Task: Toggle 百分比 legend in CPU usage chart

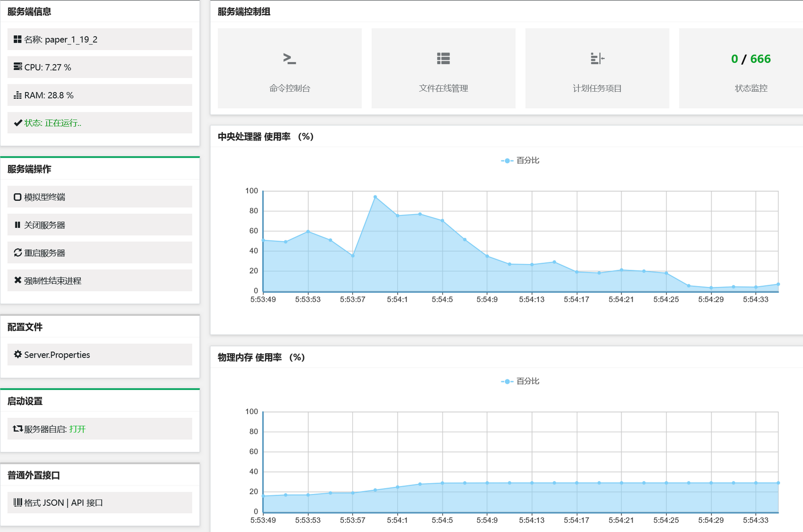Action: click(x=520, y=161)
